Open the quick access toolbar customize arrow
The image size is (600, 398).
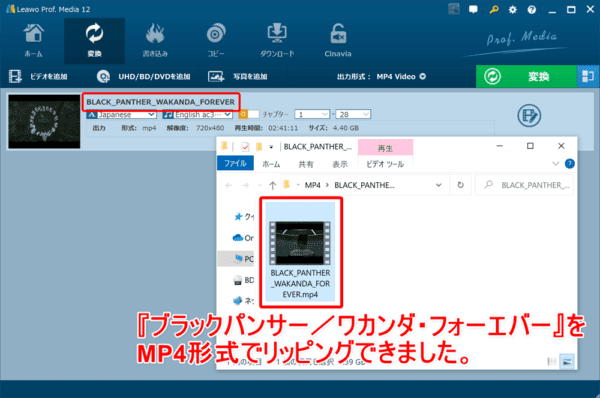tap(271, 147)
